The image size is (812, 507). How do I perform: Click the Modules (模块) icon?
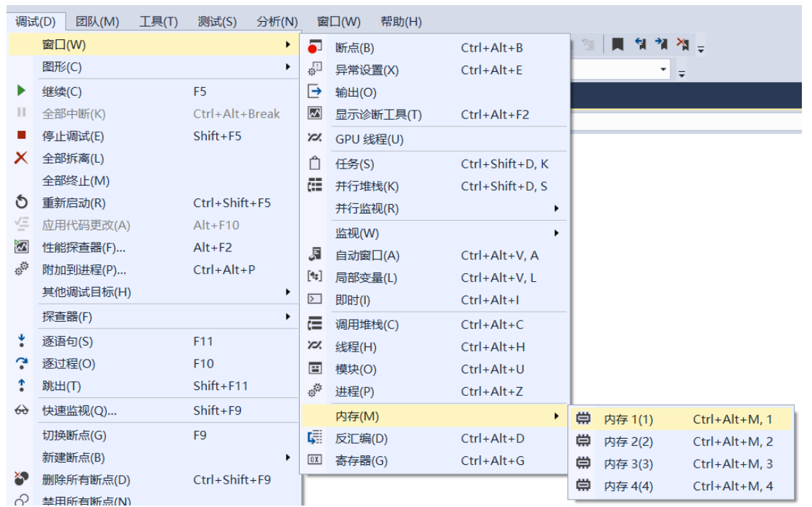tap(314, 368)
